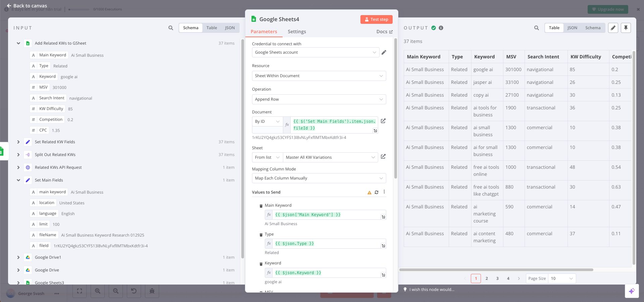
Task: Pin the output data
Action: (626, 28)
